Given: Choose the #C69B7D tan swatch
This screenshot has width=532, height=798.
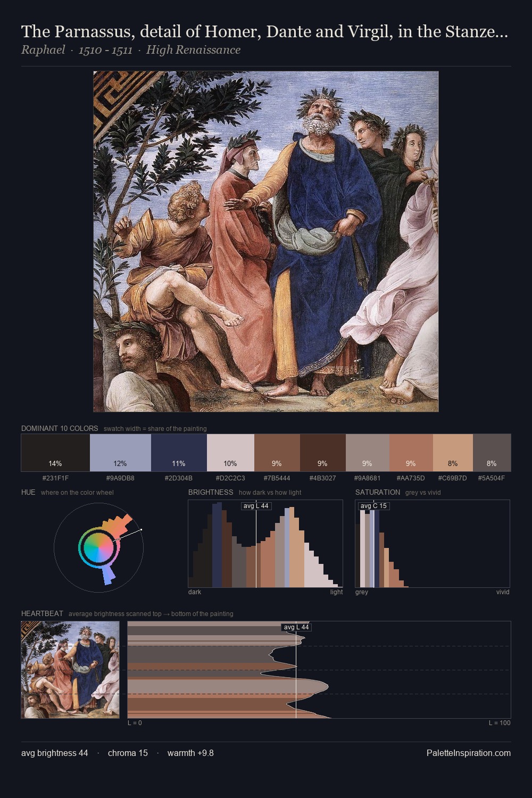Looking at the screenshot, I should [x=453, y=453].
